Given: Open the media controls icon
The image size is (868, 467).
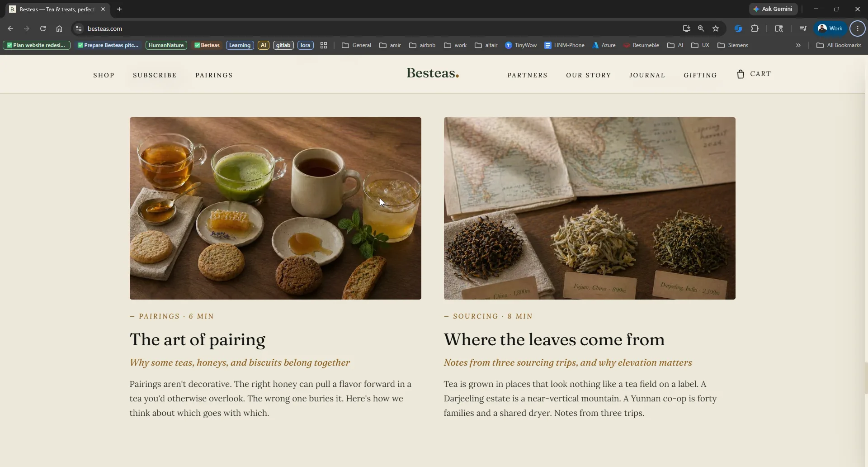Looking at the screenshot, I should [803, 29].
